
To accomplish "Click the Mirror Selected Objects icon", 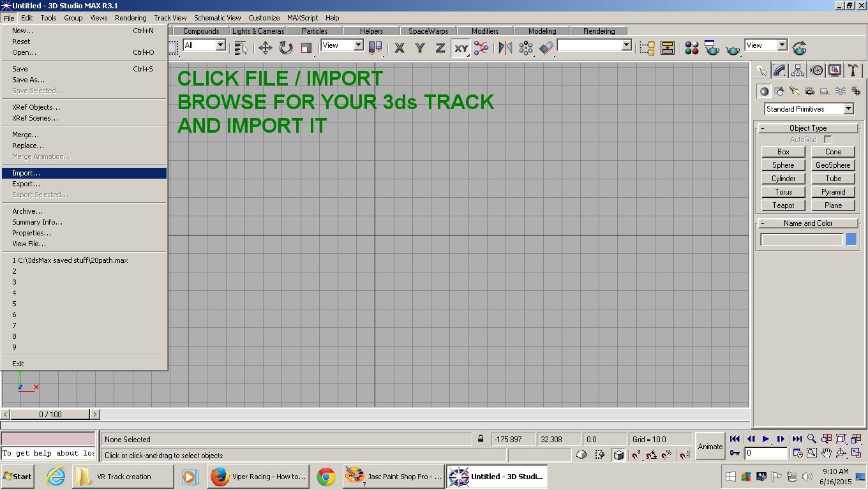I will (x=505, y=48).
